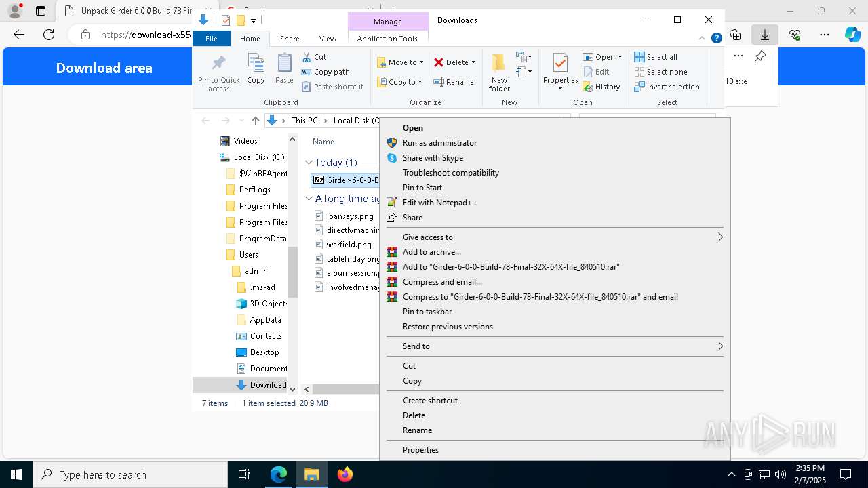This screenshot has height=488, width=868.
Task: Click the ribbon Rename button
Action: (x=454, y=82)
